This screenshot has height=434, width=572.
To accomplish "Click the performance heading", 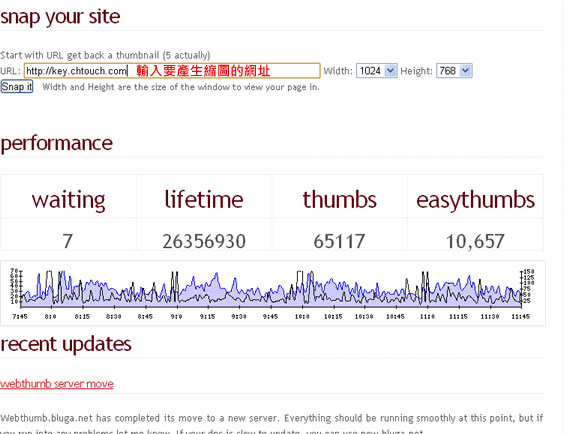I will (x=57, y=143).
